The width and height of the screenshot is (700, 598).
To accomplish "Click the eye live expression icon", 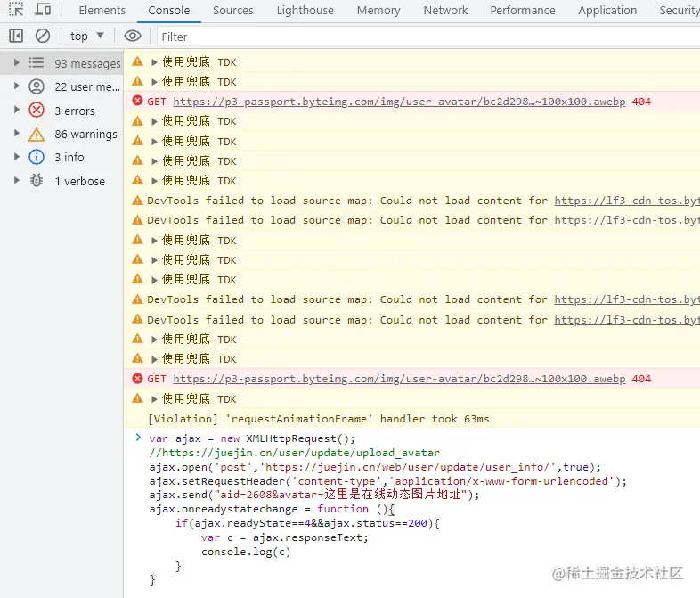I will tap(133, 36).
